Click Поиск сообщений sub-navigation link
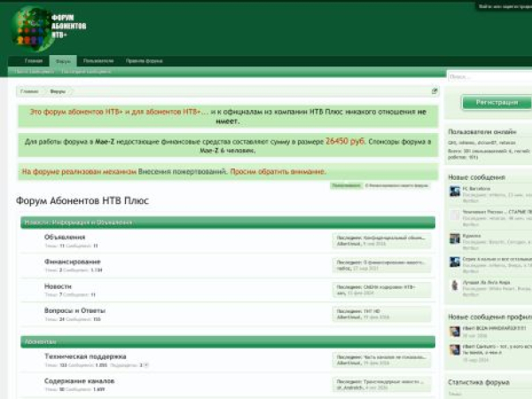The height and width of the screenshot is (399, 532). (x=35, y=72)
